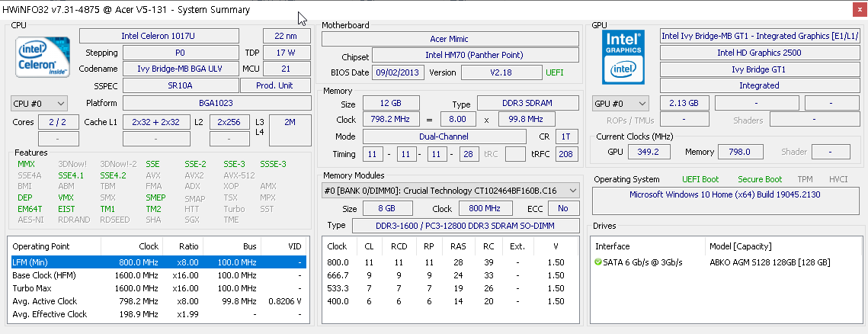Click the 400.0 clock timing table row
The height and width of the screenshot is (334, 868).
[x=450, y=301]
